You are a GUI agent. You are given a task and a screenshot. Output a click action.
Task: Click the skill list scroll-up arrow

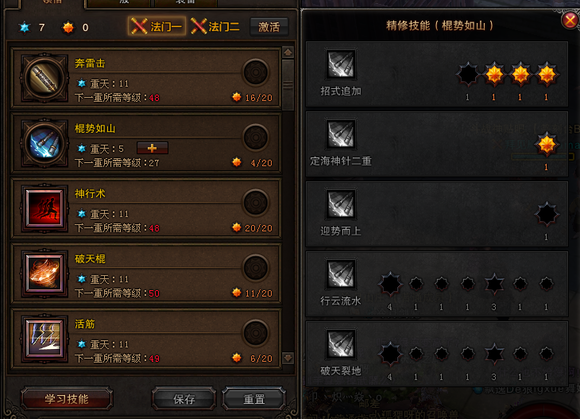coord(288,52)
